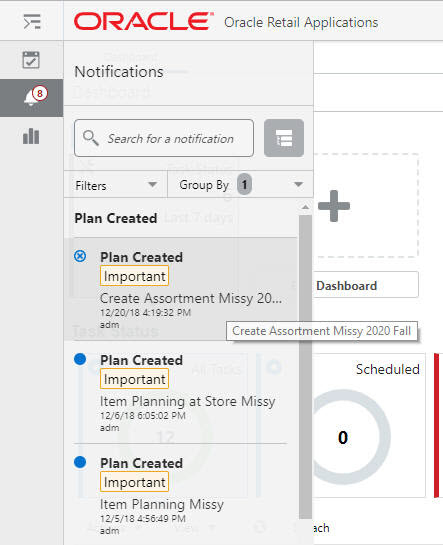
Task: Click the search magnifier icon
Action: point(90,138)
